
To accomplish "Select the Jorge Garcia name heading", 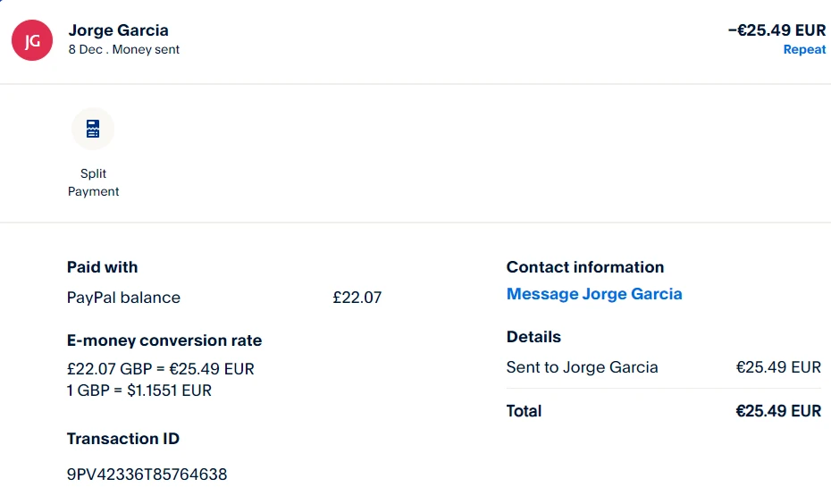I will (118, 30).
